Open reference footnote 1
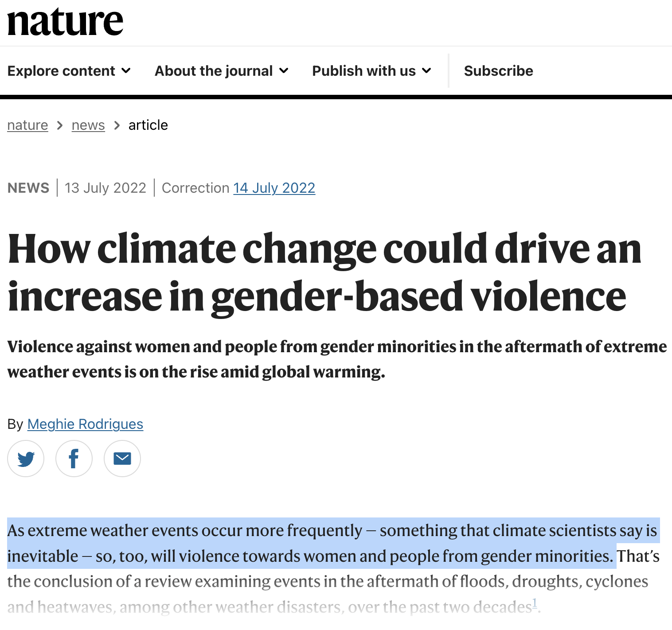 535,603
